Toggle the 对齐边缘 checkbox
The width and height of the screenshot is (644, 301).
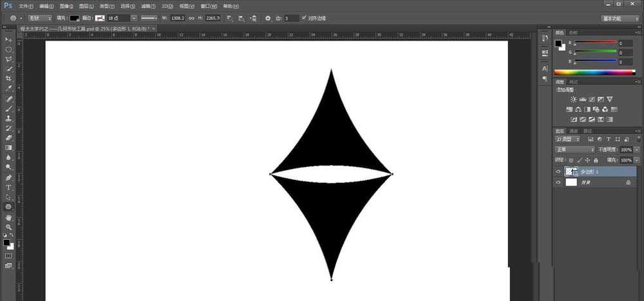(x=303, y=18)
